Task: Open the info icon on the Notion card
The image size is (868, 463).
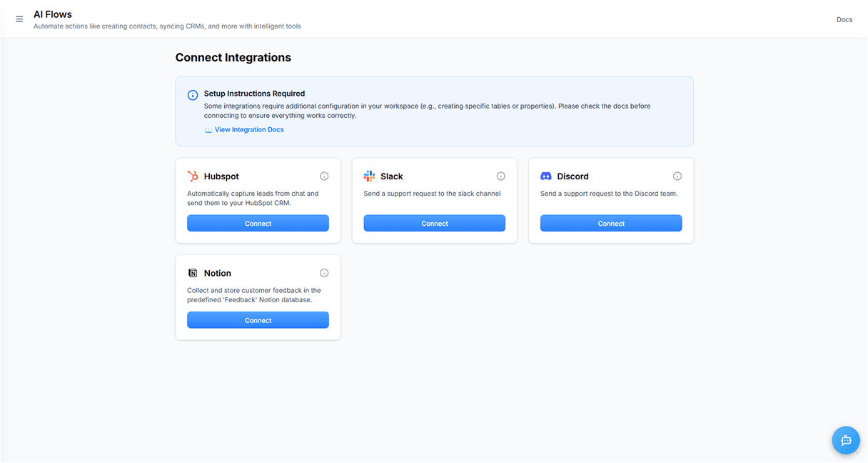Action: click(x=324, y=273)
